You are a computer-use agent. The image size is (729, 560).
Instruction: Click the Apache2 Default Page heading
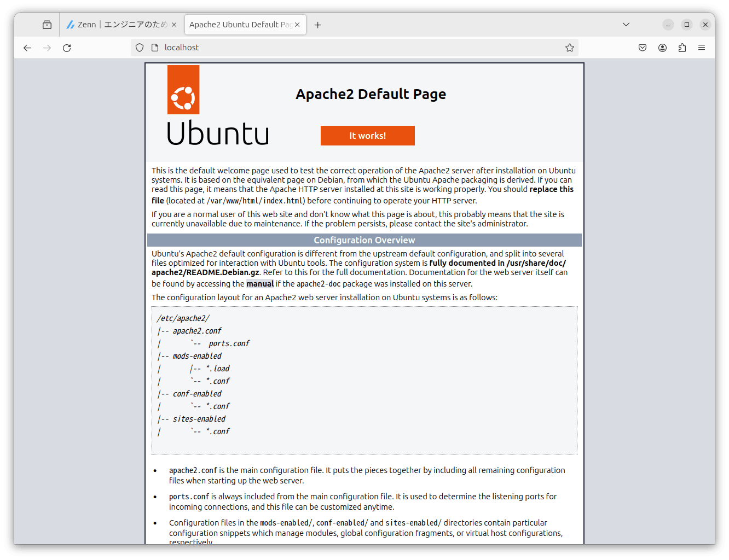click(x=371, y=94)
